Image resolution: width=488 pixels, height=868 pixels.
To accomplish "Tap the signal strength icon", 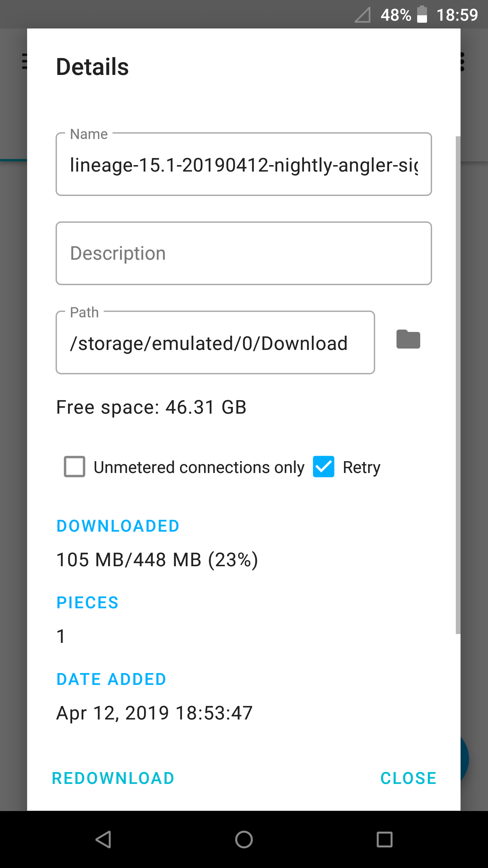I will 363,15.
